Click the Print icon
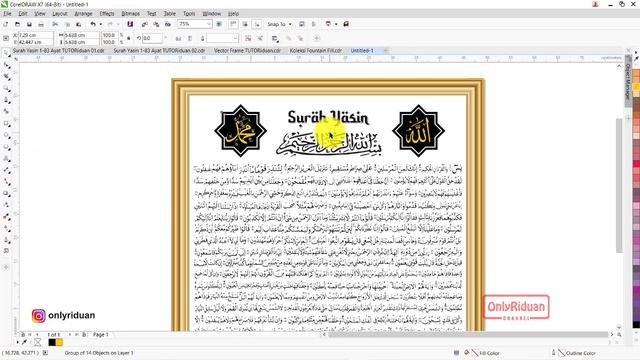The width and height of the screenshot is (640, 360). pos(41,24)
